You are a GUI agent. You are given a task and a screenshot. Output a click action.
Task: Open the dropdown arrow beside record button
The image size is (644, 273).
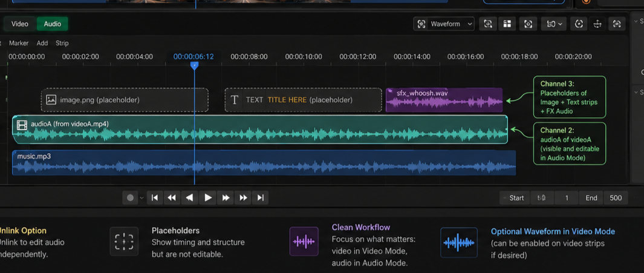pyautogui.click(x=141, y=198)
